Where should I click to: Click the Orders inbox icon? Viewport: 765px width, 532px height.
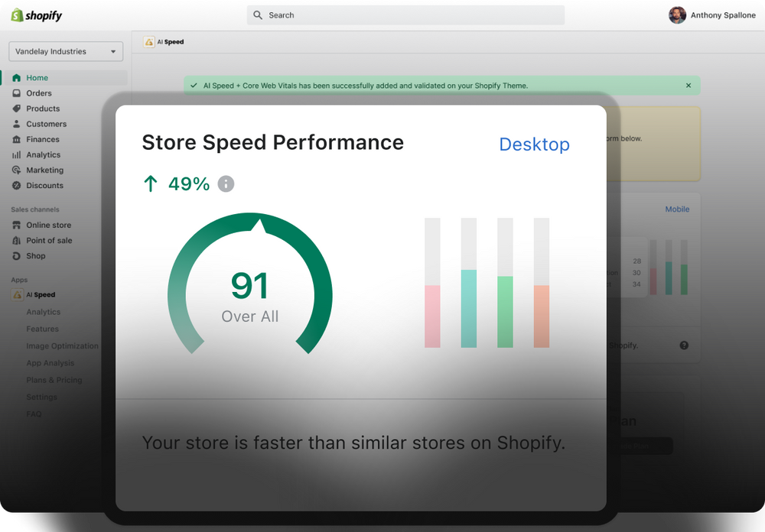pos(17,93)
